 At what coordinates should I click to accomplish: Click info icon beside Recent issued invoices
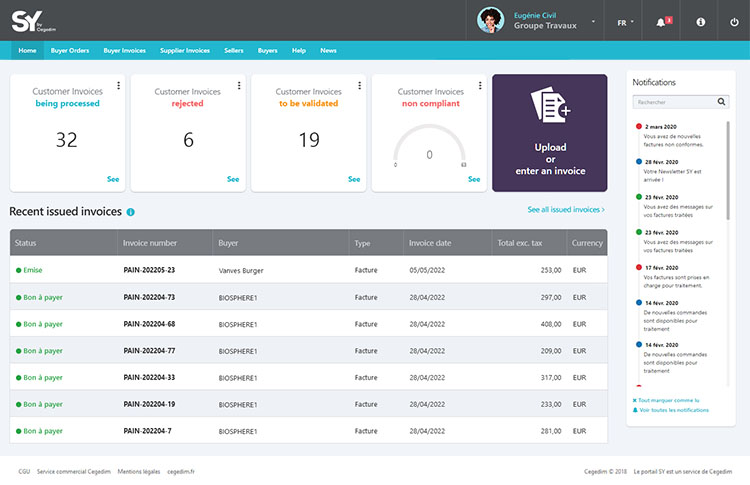130,212
